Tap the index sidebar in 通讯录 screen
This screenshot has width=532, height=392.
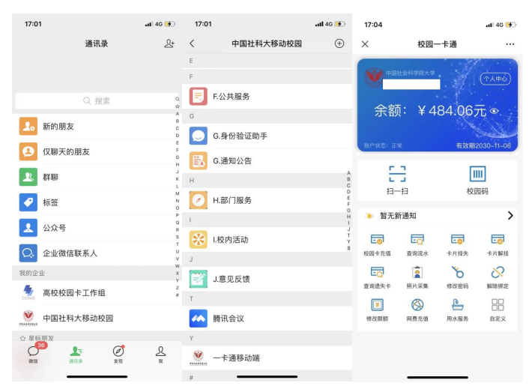pyautogui.click(x=177, y=197)
